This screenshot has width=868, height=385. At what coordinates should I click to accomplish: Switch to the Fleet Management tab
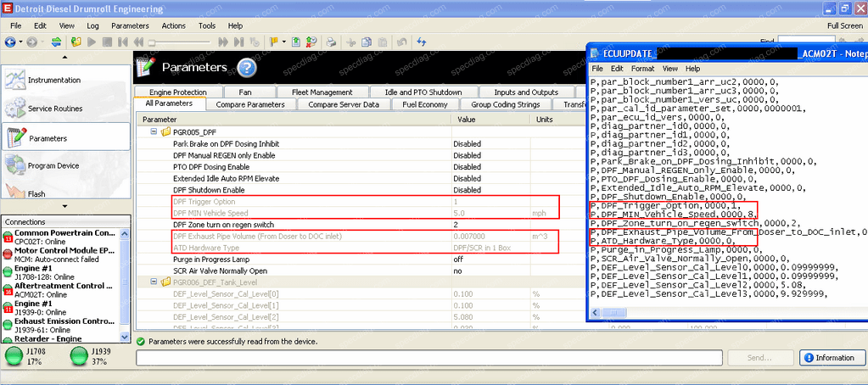click(322, 92)
